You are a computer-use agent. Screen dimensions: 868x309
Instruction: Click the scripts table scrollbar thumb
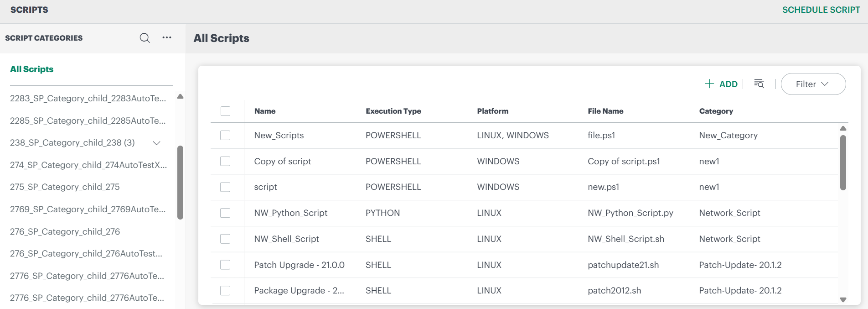coord(843,162)
